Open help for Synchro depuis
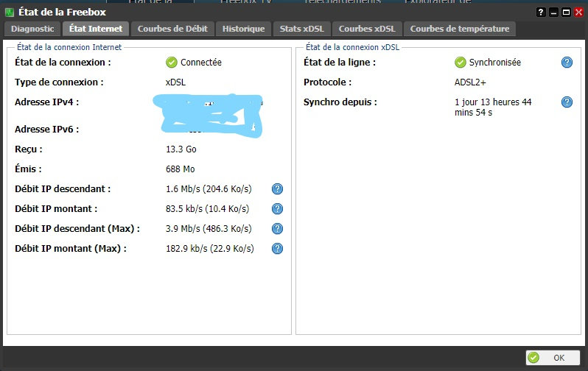588x371 pixels. [567, 102]
